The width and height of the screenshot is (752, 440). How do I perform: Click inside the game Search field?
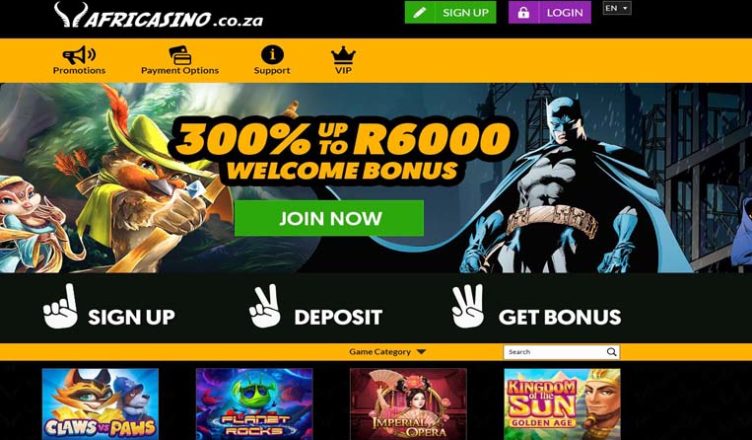coord(555,352)
